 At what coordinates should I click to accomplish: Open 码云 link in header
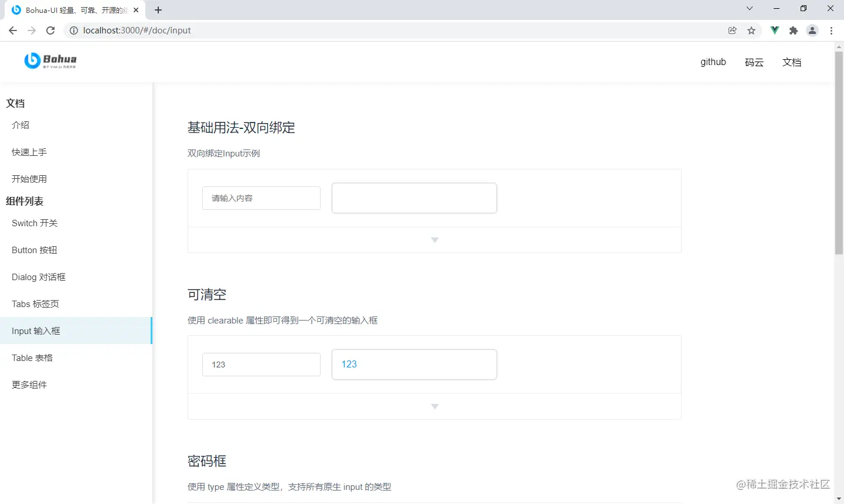pyautogui.click(x=754, y=62)
